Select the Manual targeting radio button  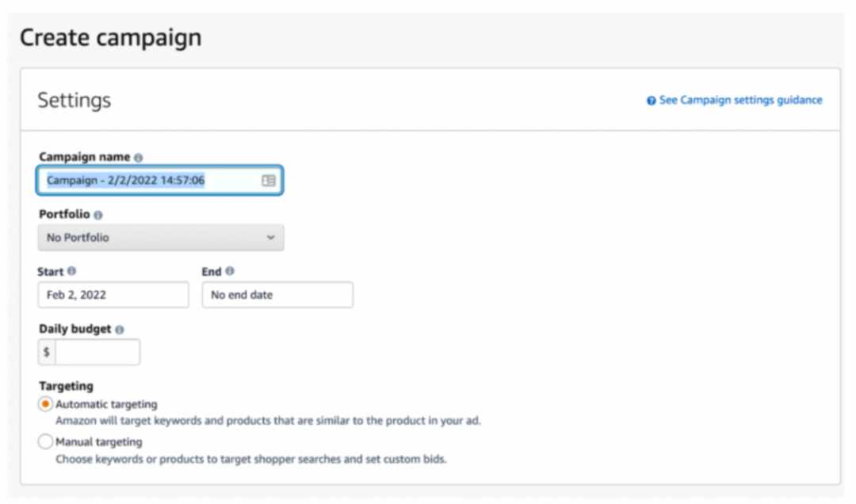click(x=45, y=441)
